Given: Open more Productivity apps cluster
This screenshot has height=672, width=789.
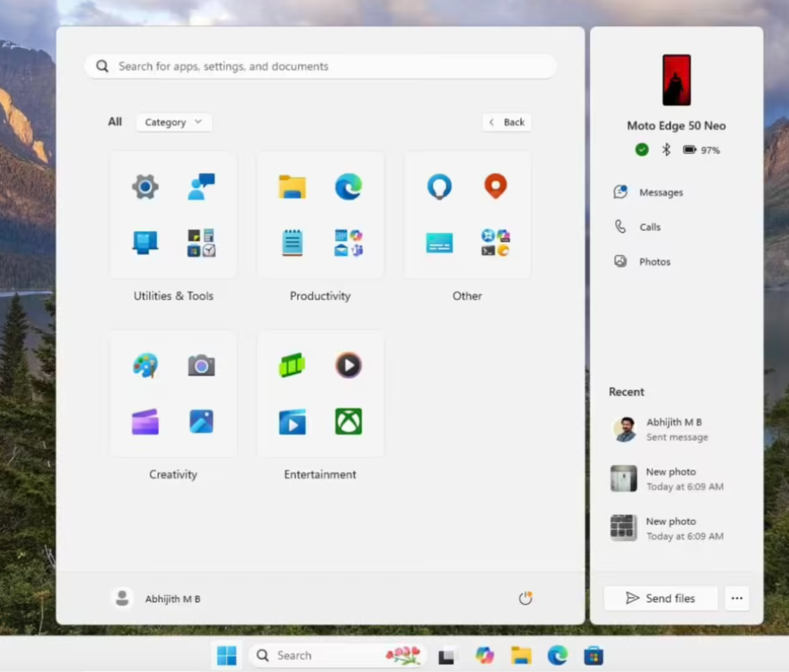Looking at the screenshot, I should click(348, 243).
